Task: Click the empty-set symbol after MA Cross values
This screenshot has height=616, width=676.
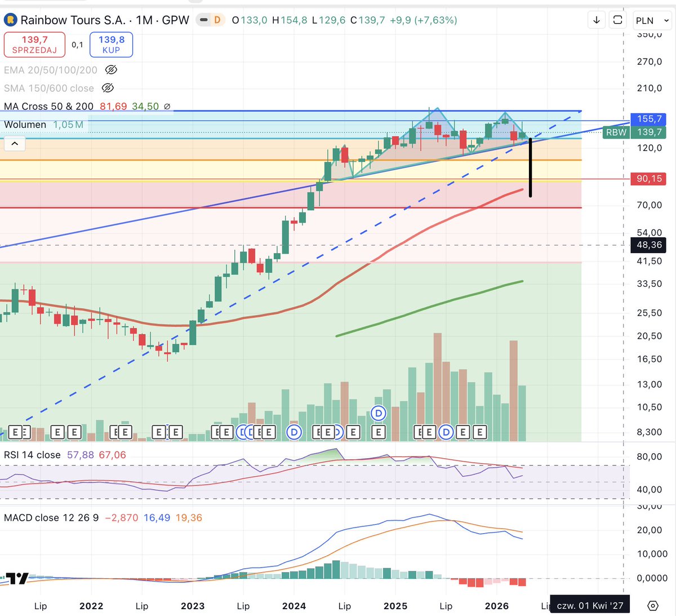Action: click(x=167, y=106)
